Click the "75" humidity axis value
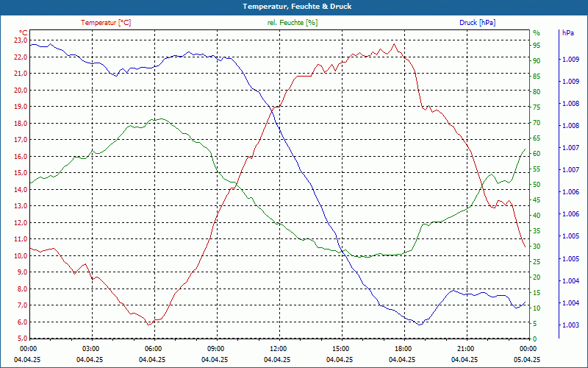Viewport: 588px width, 368px height. click(537, 107)
